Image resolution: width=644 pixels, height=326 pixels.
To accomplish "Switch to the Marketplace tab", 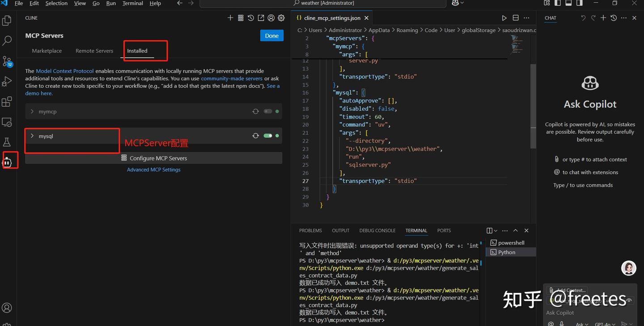I will pos(47,51).
